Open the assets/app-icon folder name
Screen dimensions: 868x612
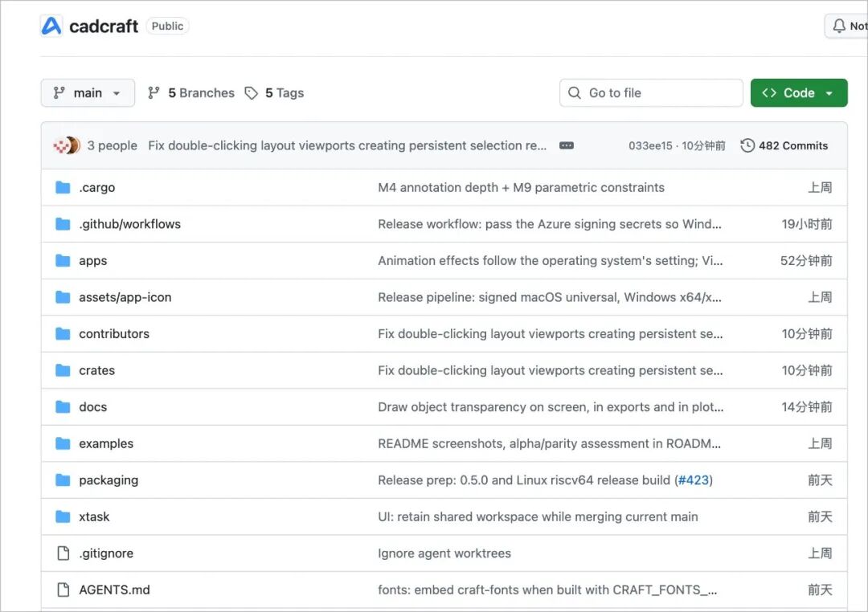[125, 297]
